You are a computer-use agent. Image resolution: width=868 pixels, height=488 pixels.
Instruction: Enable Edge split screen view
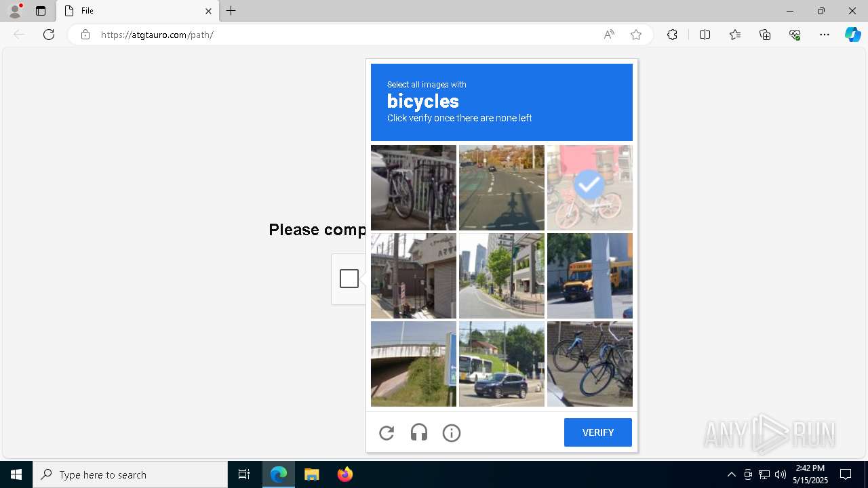[x=705, y=35]
